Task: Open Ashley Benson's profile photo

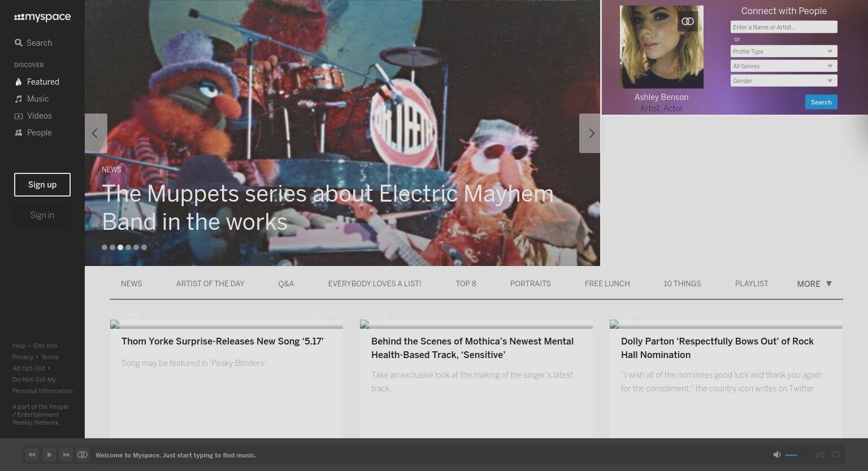Action: click(x=662, y=47)
